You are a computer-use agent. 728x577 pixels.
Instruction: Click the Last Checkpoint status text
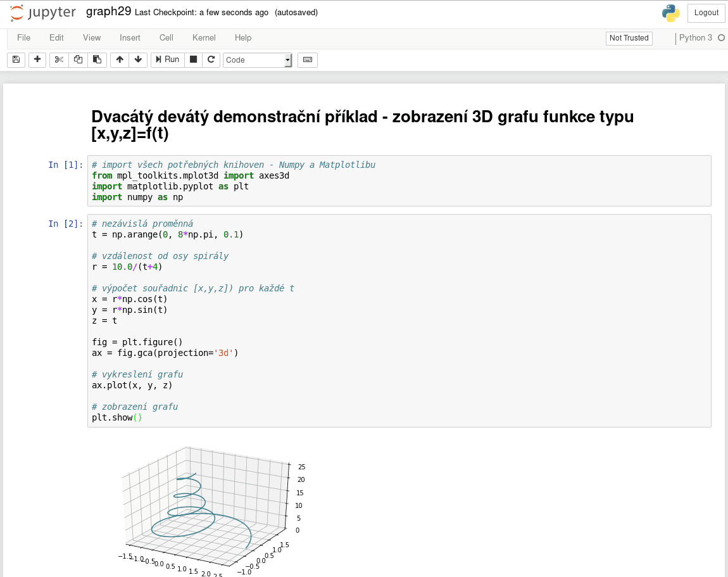pyautogui.click(x=201, y=13)
